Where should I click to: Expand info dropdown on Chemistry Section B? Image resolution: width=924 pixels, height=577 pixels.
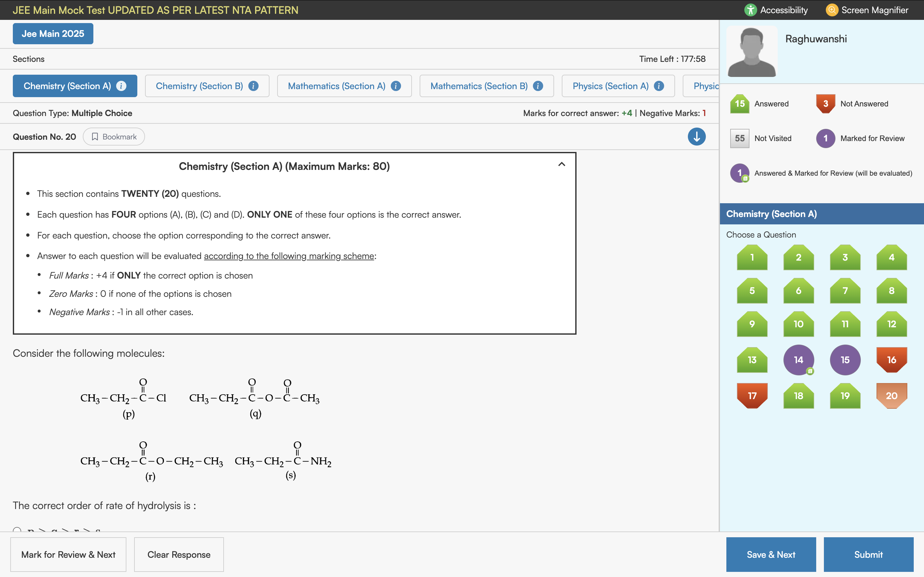253,86
